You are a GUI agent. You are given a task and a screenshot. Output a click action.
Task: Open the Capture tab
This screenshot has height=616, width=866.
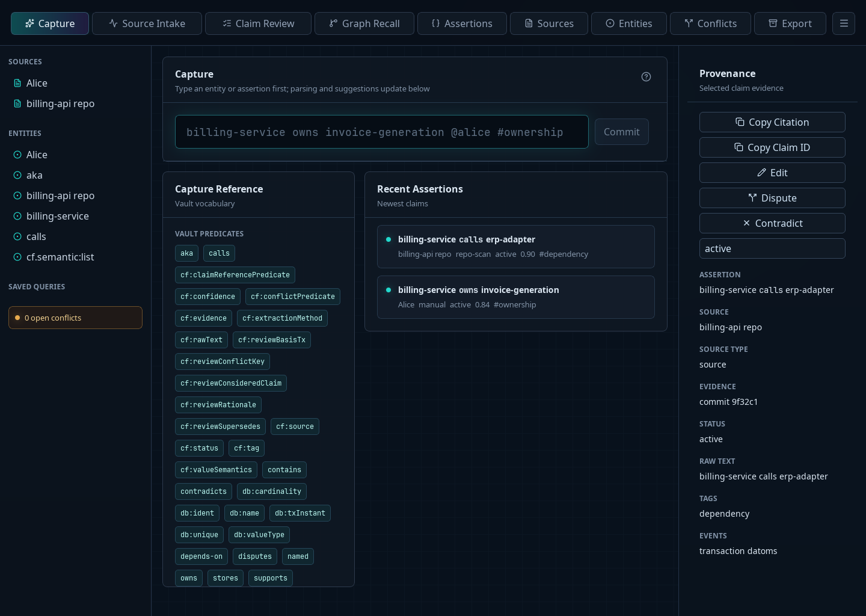pyautogui.click(x=50, y=23)
